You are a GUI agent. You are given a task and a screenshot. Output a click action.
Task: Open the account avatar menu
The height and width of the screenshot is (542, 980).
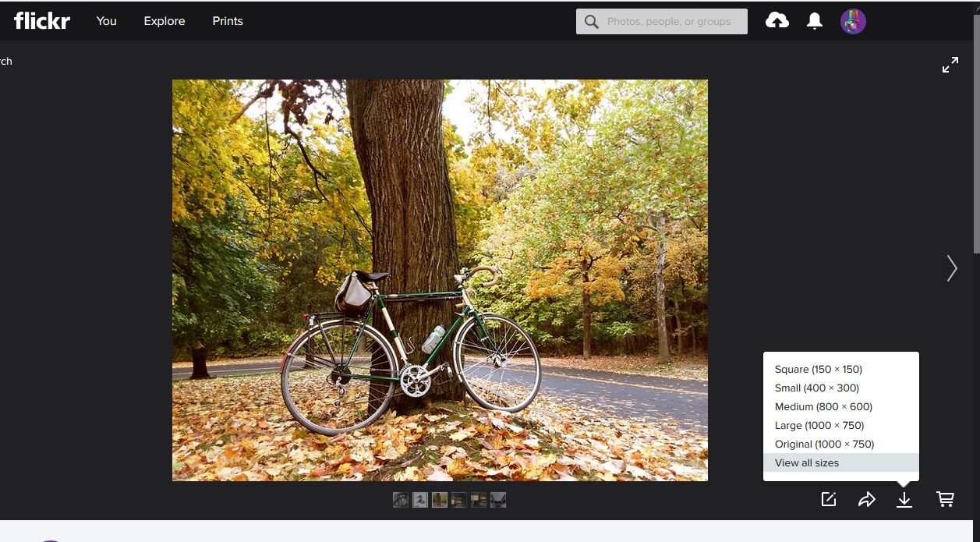(853, 21)
